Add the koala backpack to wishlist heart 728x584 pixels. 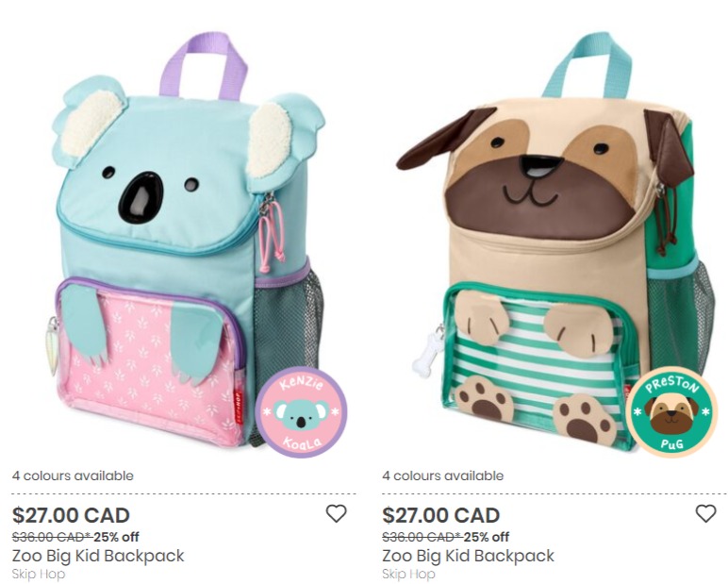pyautogui.click(x=336, y=514)
